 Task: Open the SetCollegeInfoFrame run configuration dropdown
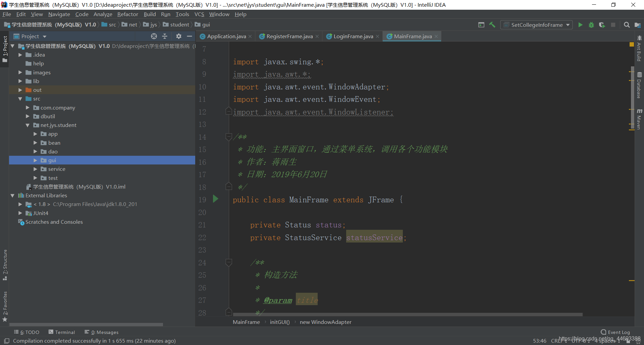536,25
